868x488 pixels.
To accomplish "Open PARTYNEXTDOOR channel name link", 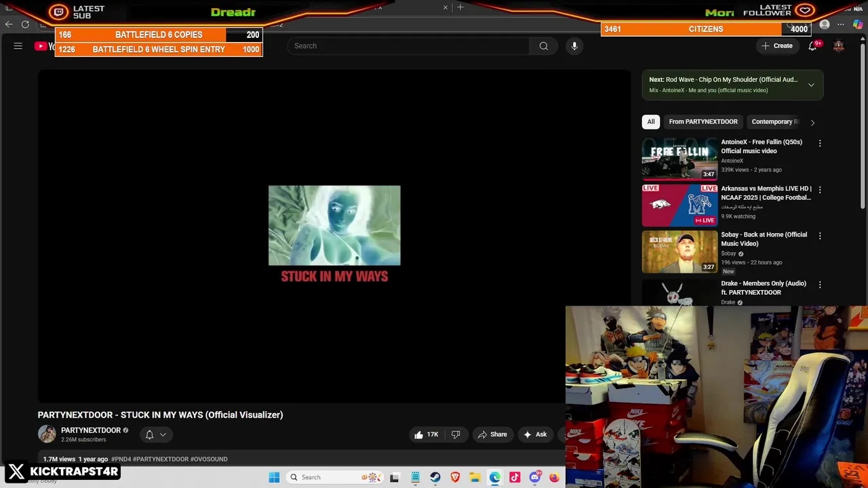I will [x=91, y=430].
